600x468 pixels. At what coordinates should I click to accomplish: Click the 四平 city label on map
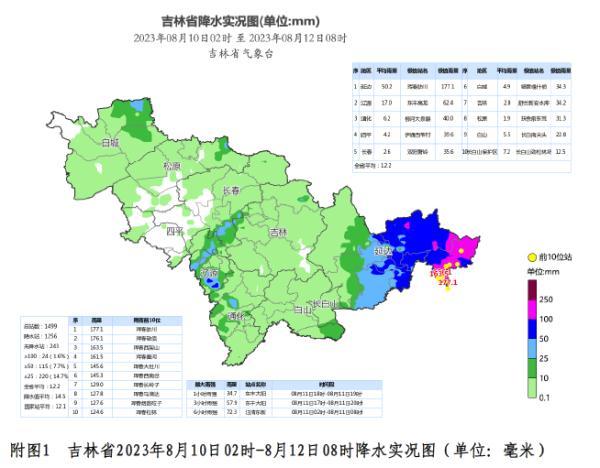175,232
